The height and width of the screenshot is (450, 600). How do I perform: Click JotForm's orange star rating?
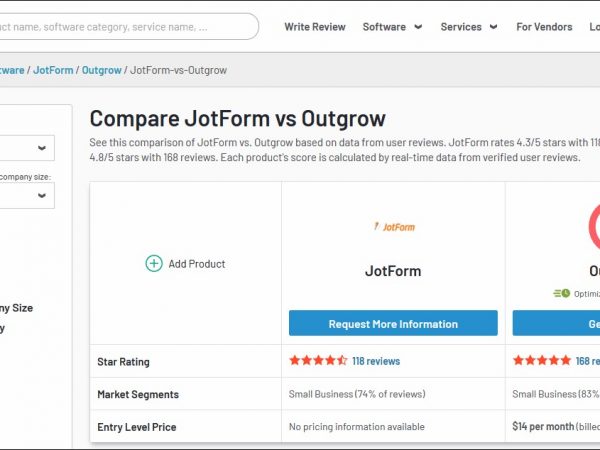(x=318, y=361)
